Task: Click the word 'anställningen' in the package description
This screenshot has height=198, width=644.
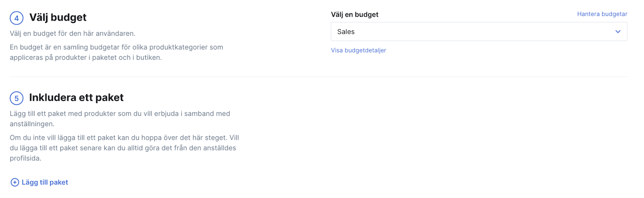Action: 31,124
